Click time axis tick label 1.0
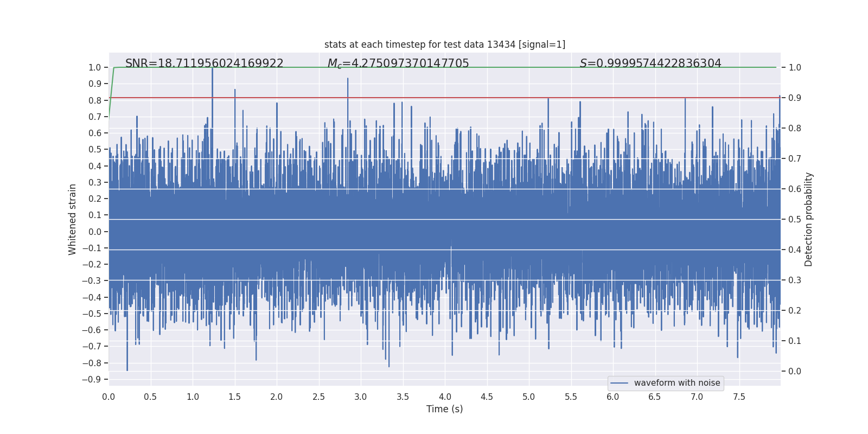Screen dimensions: 868x434 pos(193,397)
